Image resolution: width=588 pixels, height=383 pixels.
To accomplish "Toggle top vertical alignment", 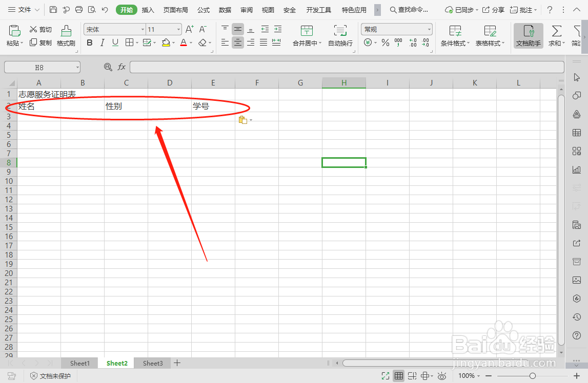I will tap(225, 29).
